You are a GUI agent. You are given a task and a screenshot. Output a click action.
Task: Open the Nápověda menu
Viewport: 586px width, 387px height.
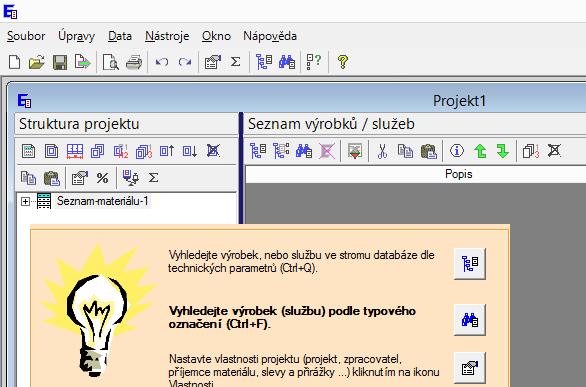(x=270, y=36)
